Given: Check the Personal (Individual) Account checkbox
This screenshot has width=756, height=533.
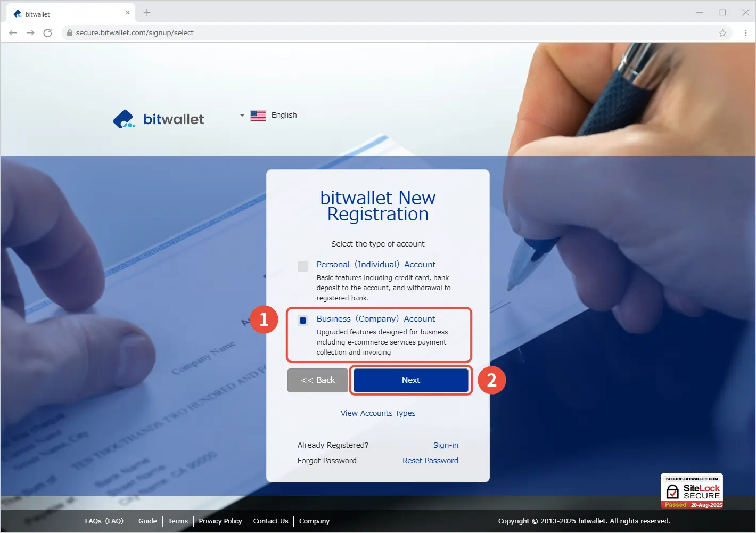Looking at the screenshot, I should [303, 266].
